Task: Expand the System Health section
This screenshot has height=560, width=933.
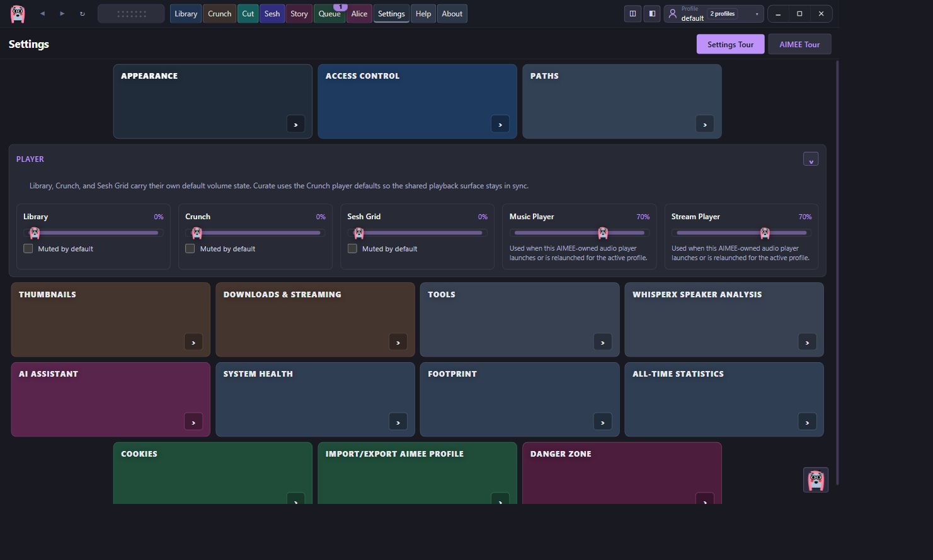Action: (x=398, y=422)
